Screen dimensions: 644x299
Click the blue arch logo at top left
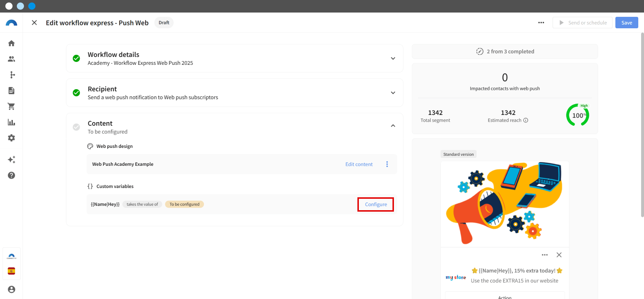tap(11, 23)
